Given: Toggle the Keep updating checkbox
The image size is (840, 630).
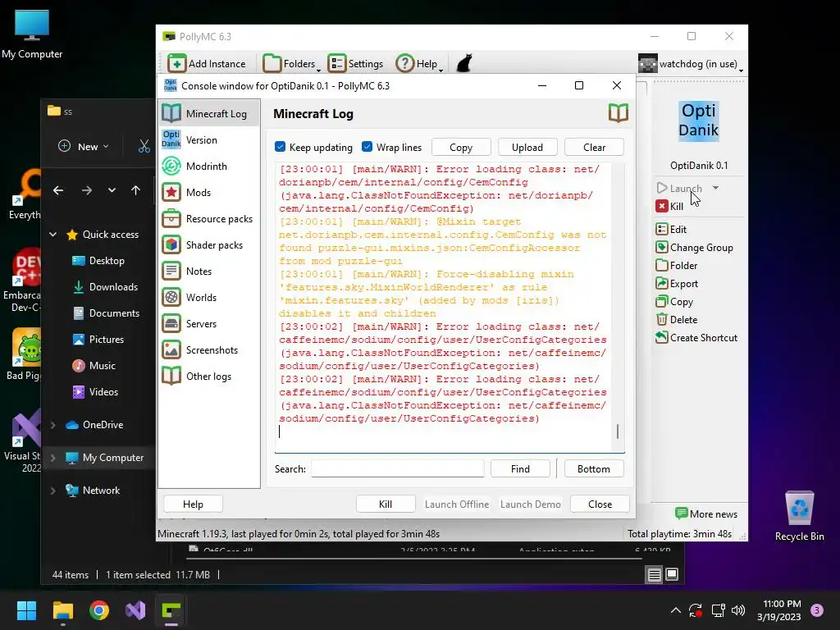Looking at the screenshot, I should coord(281,147).
